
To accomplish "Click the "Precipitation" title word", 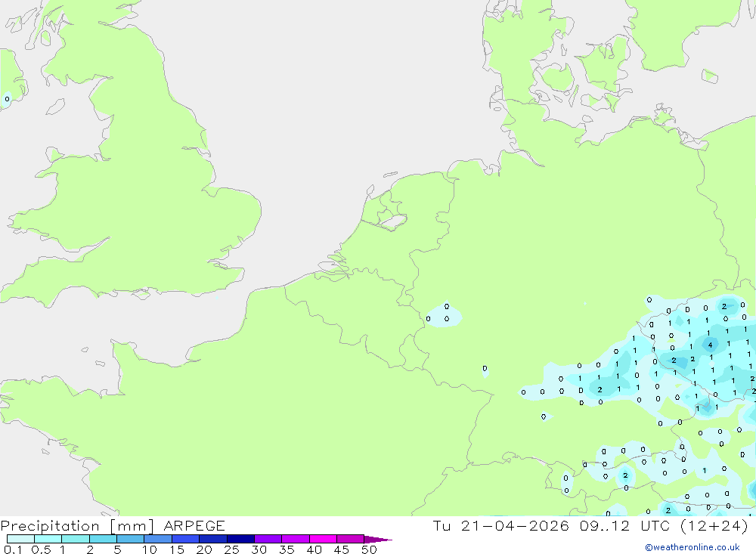I will [x=50, y=525].
